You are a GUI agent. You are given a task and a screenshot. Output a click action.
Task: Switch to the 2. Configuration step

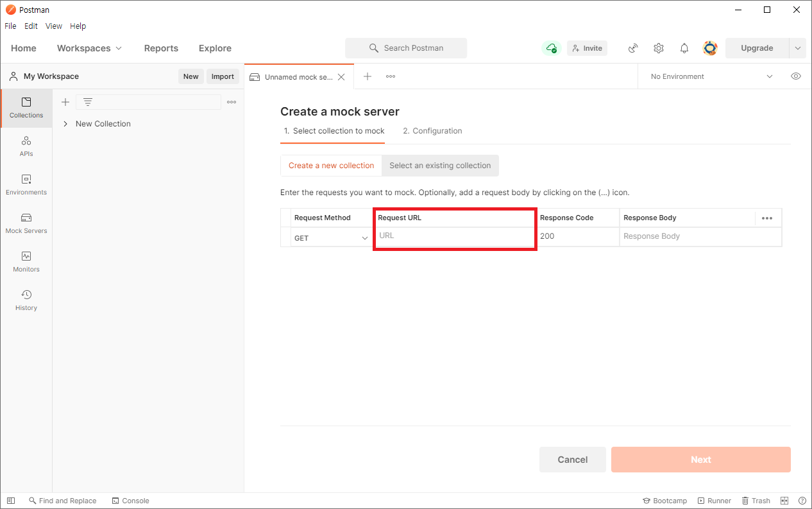[432, 131]
